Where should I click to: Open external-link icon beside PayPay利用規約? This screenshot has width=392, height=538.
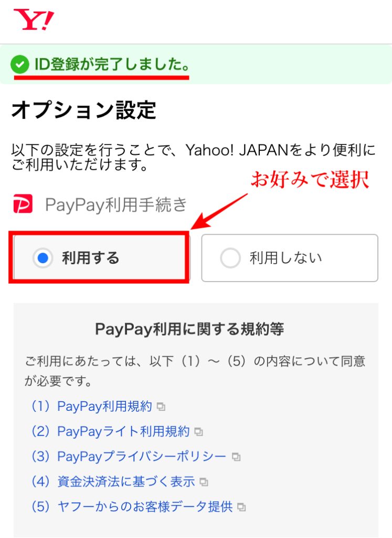click(x=161, y=407)
